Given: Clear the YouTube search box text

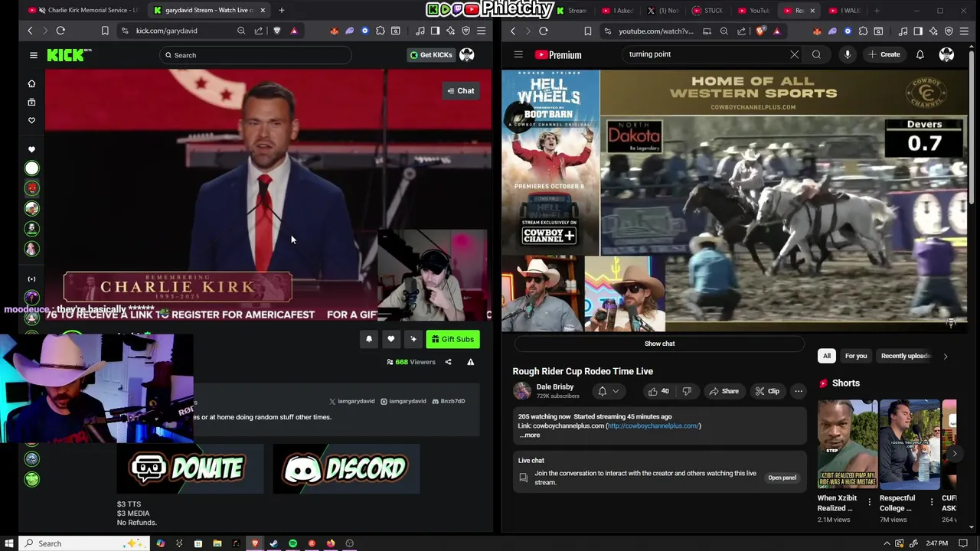Looking at the screenshot, I should coord(794,54).
